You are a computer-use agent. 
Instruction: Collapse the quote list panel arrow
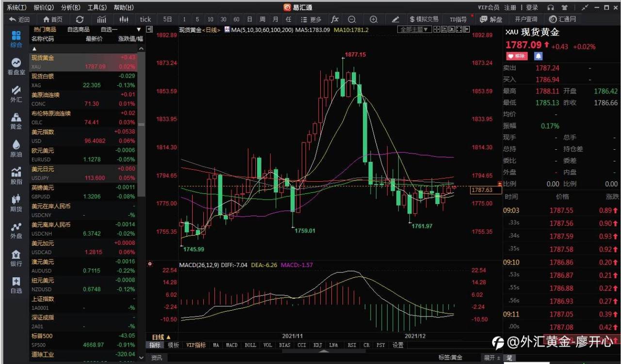click(150, 30)
